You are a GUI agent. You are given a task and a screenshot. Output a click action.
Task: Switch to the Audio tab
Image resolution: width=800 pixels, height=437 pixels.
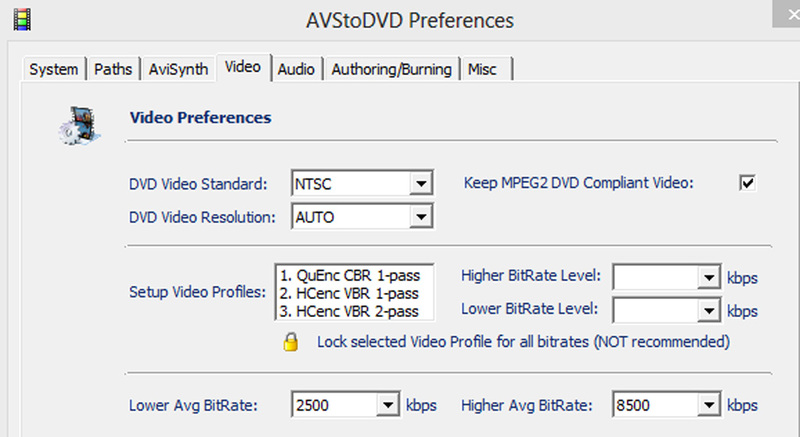[296, 69]
